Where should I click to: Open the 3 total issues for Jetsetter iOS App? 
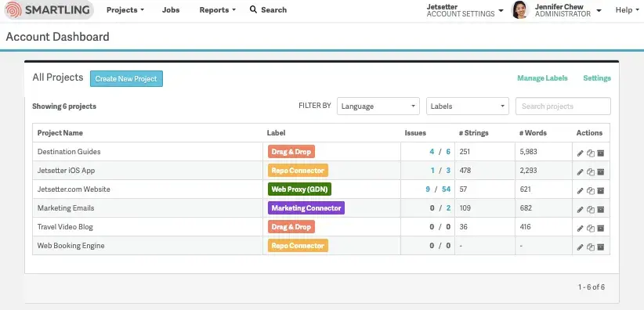448,171
